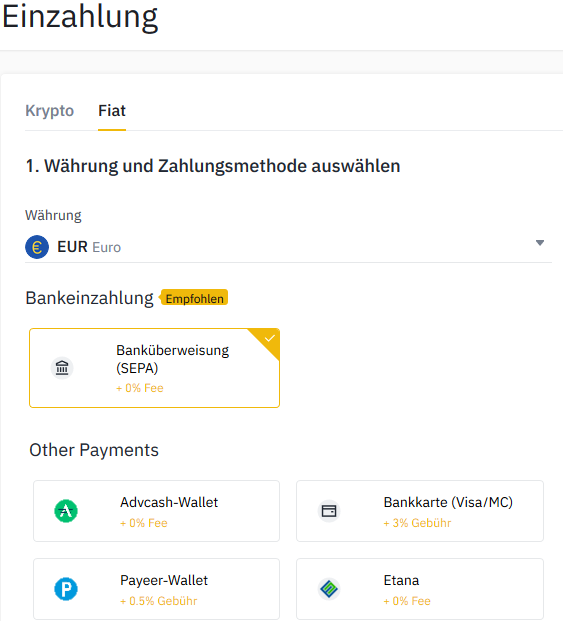
Task: Click the card icon next to Bankkarte
Action: click(329, 511)
